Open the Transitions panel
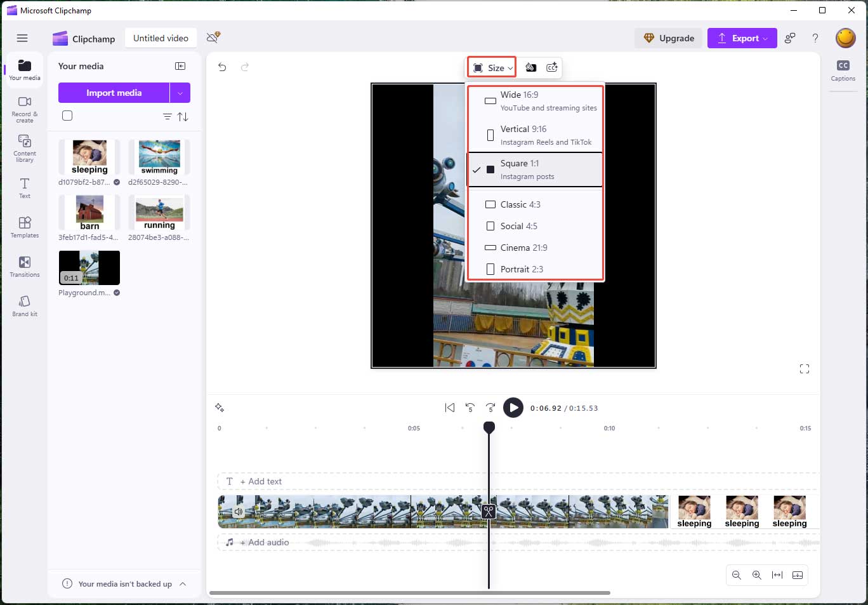 (23, 266)
